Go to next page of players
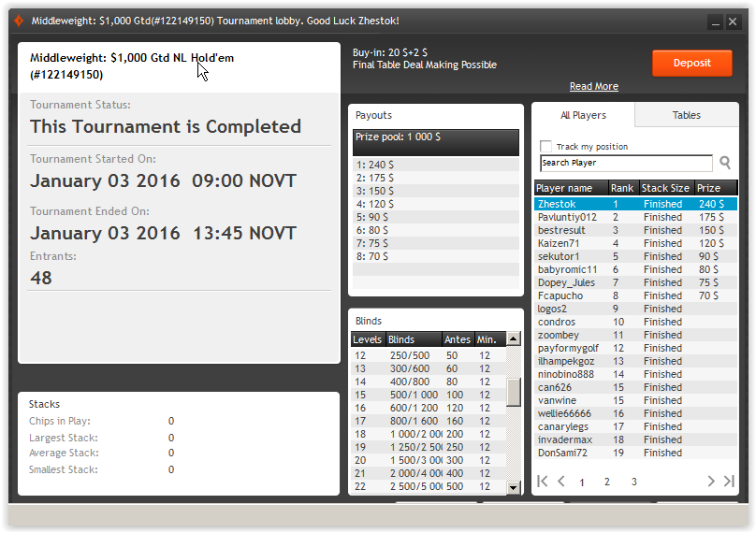Image resolution: width=756 pixels, height=533 pixels. (711, 481)
